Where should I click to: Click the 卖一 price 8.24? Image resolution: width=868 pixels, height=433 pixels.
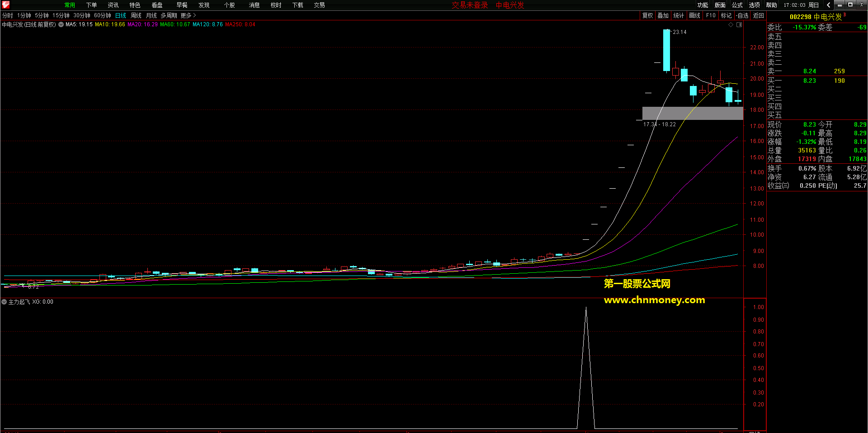(810, 71)
